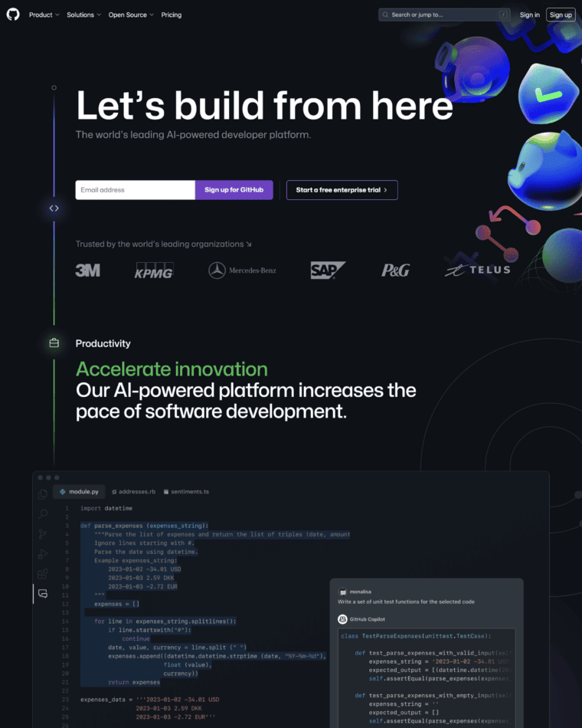This screenshot has width=582, height=728.
Task: Open the Copilot chat sidebar icon
Action: [43, 594]
